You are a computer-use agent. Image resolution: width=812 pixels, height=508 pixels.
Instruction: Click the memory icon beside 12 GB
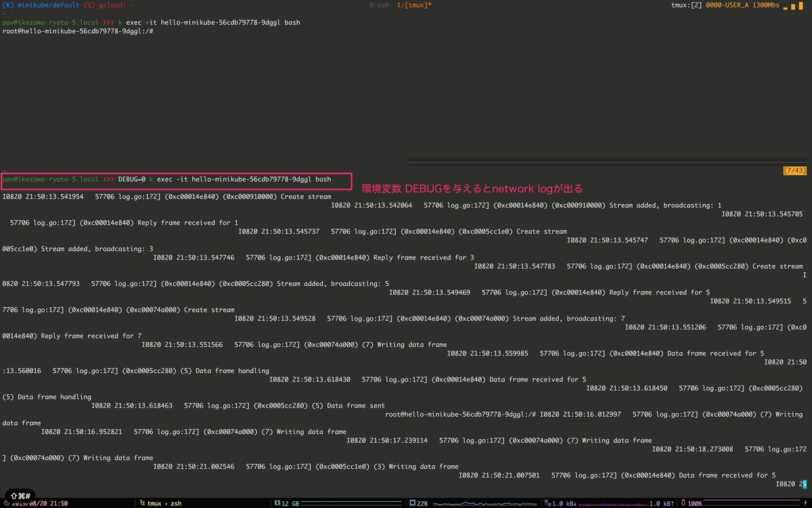(x=277, y=503)
